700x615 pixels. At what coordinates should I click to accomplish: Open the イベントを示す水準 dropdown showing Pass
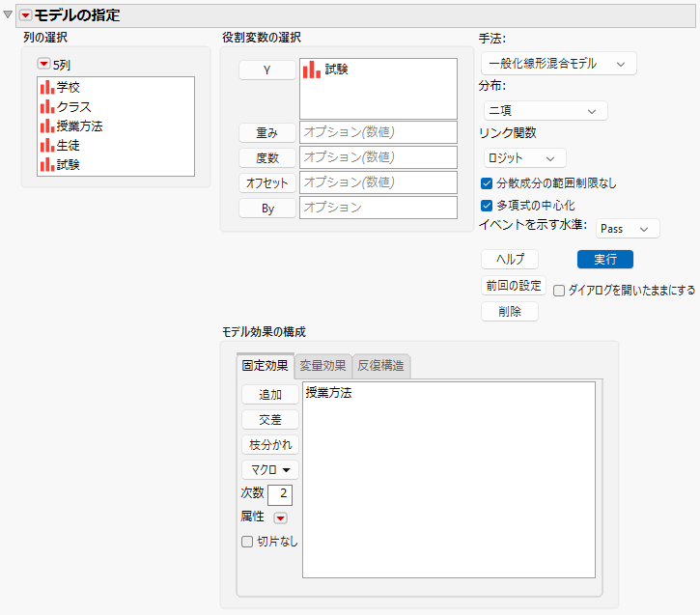click(628, 229)
